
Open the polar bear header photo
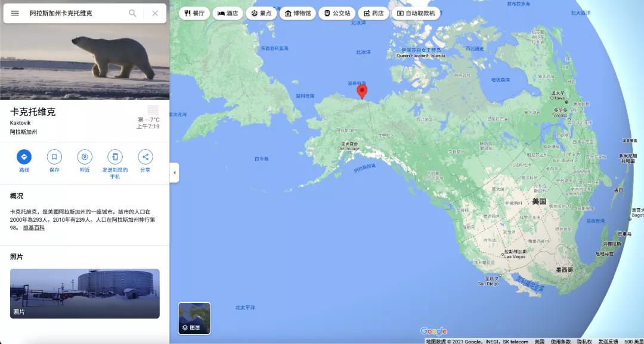(x=85, y=61)
